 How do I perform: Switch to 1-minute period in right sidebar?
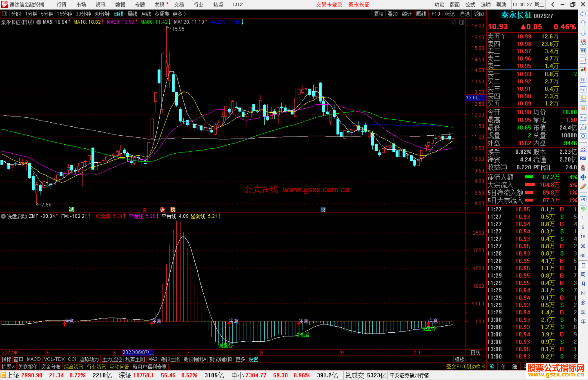point(583,218)
